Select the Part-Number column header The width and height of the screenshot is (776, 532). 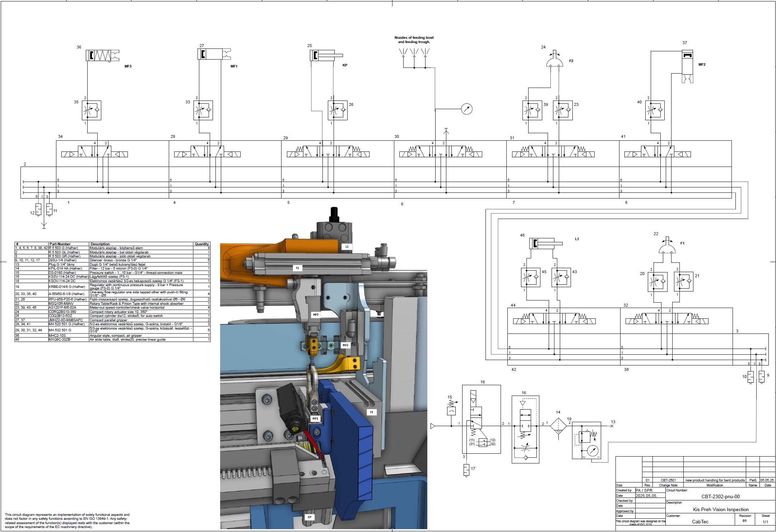point(60,244)
